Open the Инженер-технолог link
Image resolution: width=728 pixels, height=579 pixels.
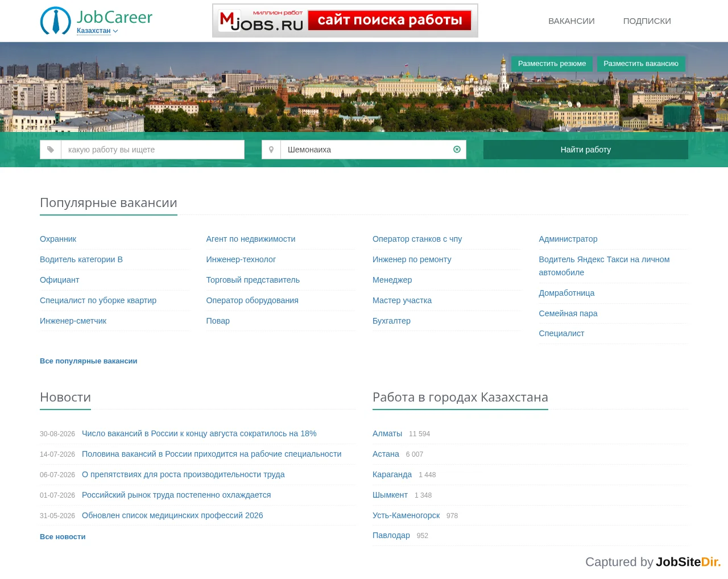(241, 259)
